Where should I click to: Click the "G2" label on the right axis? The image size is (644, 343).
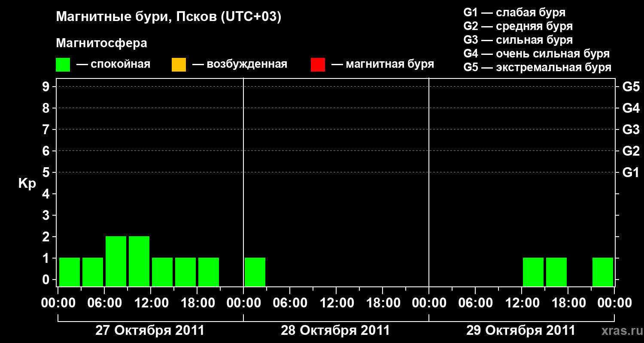[x=631, y=151]
